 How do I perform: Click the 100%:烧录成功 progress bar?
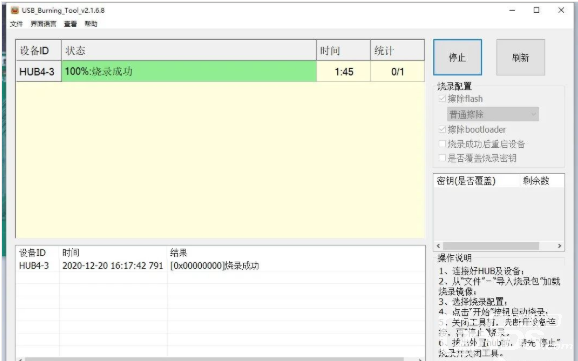[x=189, y=71]
